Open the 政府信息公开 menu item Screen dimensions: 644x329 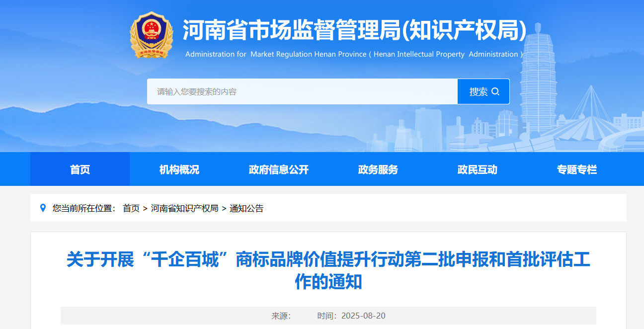pos(279,169)
